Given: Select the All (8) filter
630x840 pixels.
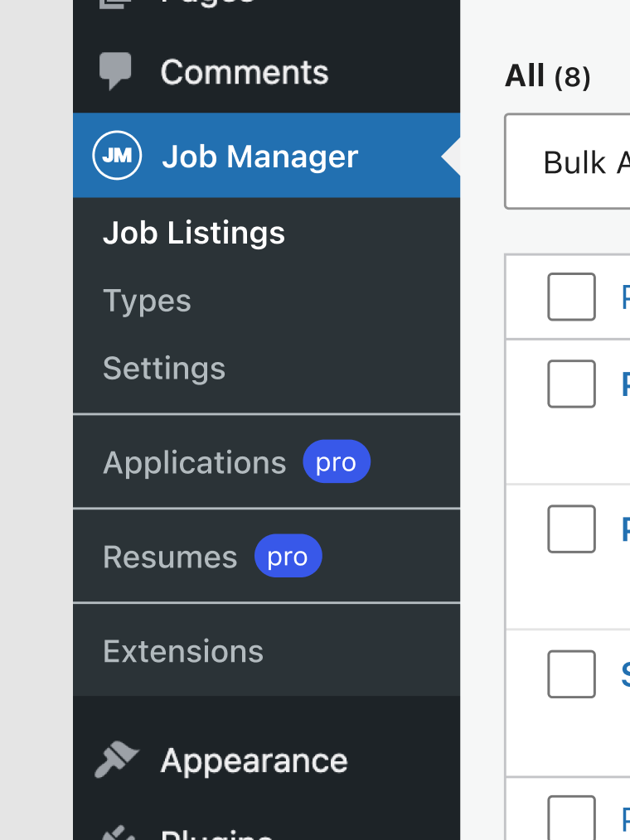Looking at the screenshot, I should [547, 75].
